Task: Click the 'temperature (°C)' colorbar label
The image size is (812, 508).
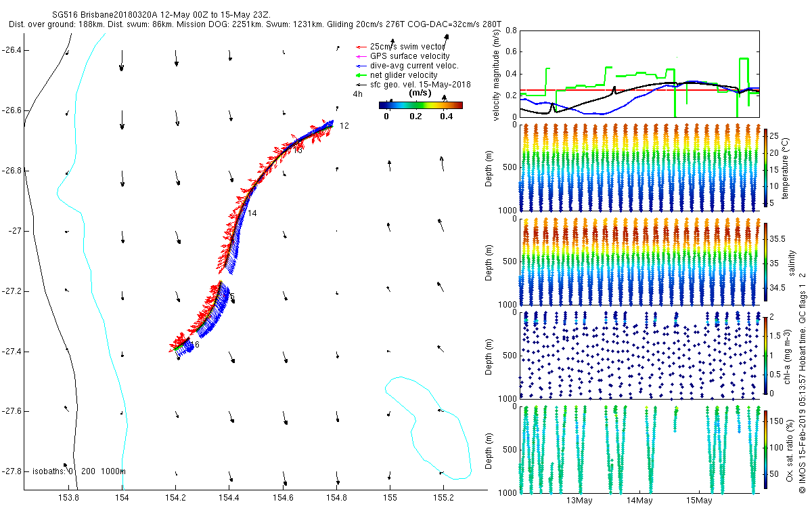Action: tap(787, 169)
